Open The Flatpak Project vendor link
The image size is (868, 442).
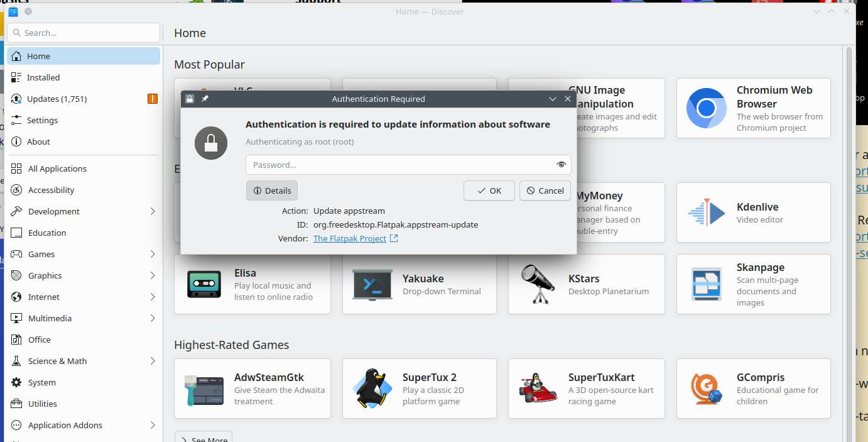[x=350, y=238]
